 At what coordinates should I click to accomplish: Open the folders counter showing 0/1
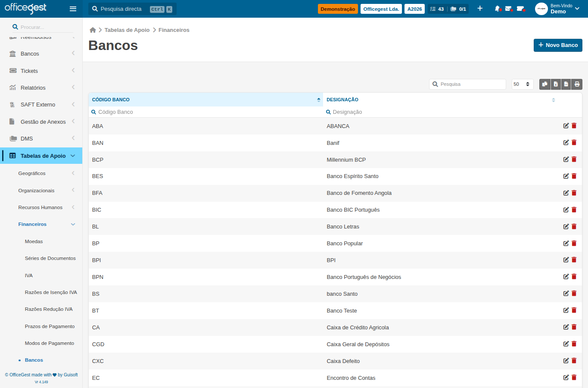coord(458,9)
